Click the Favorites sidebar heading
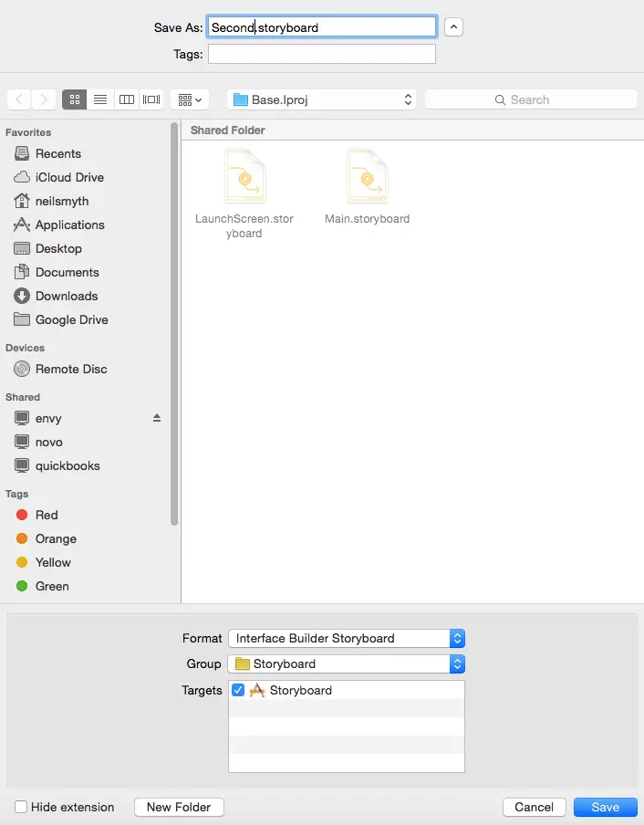The image size is (644, 825). coord(28,132)
